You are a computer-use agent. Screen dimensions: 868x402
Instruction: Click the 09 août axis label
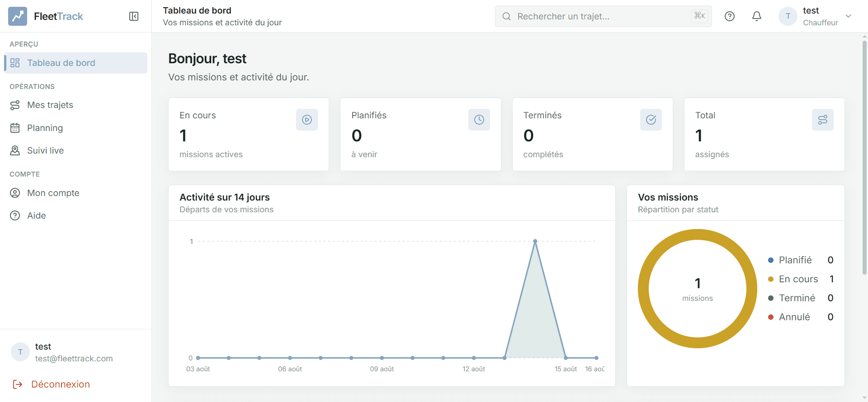382,369
